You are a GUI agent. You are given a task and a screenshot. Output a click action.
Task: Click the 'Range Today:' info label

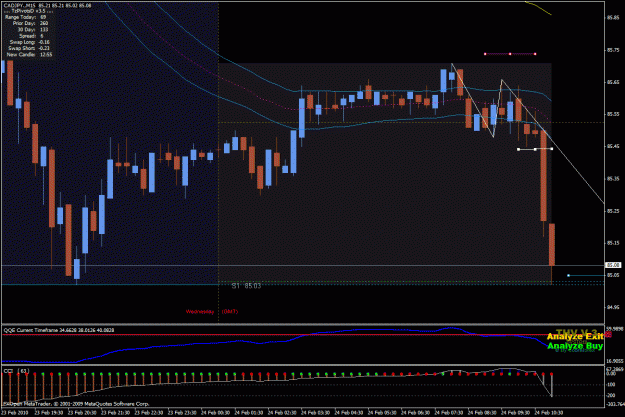(x=20, y=17)
